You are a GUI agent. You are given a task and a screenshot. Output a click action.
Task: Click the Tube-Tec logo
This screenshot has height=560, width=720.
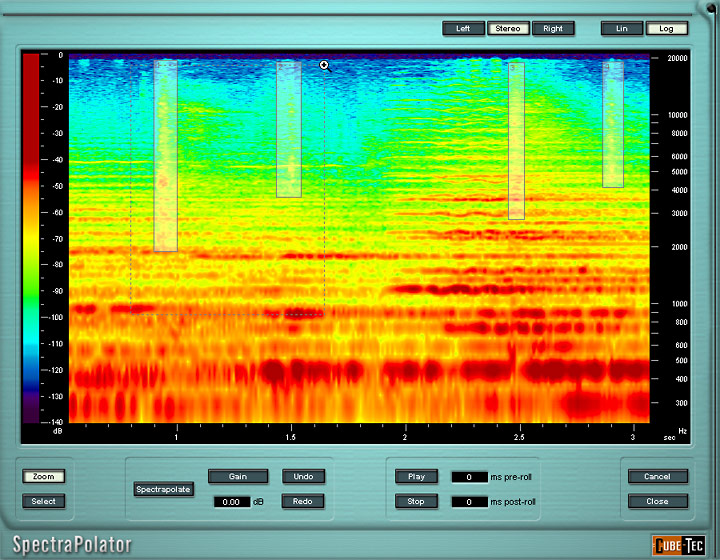click(679, 545)
